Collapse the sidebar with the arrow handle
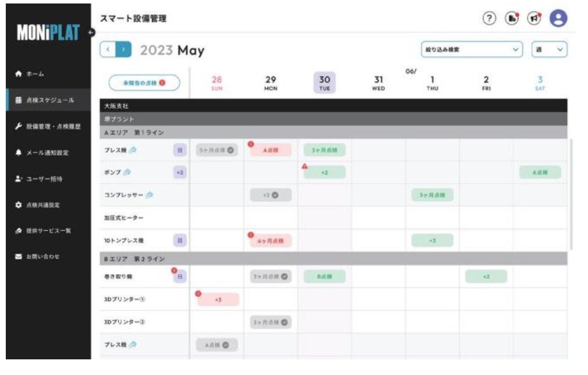 coord(91,32)
